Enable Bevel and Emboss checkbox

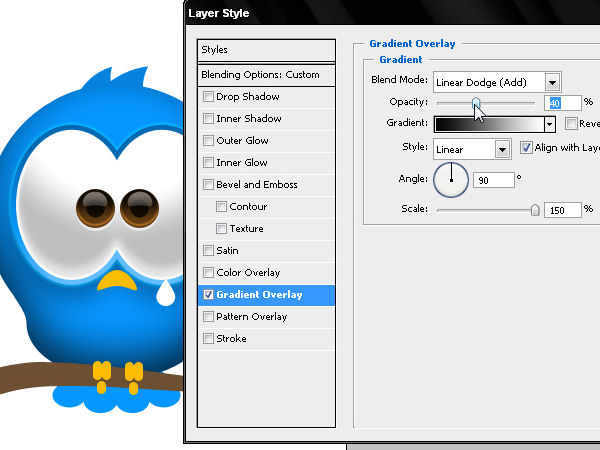tap(208, 184)
